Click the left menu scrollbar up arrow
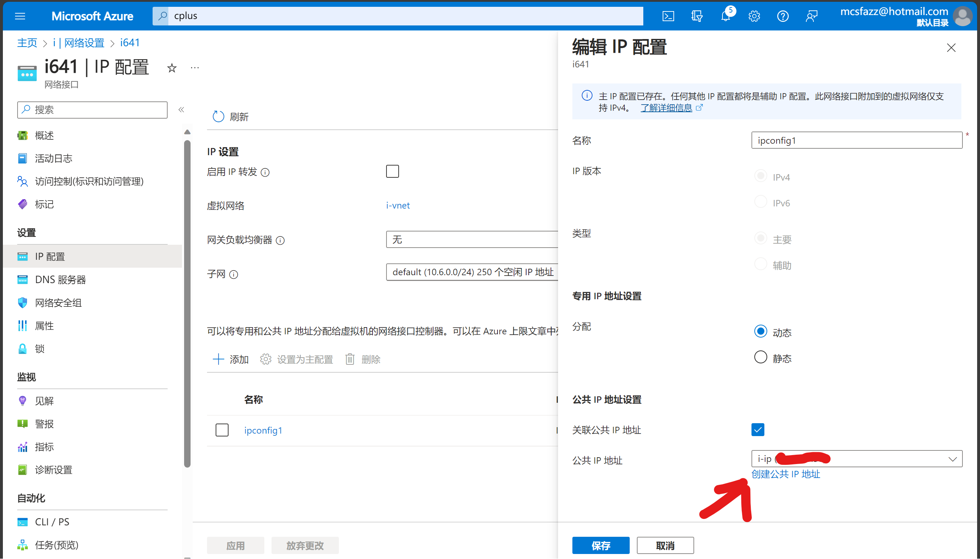 pos(187,132)
